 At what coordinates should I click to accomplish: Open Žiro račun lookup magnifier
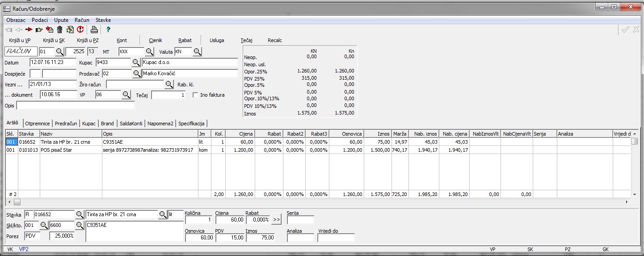(169, 84)
